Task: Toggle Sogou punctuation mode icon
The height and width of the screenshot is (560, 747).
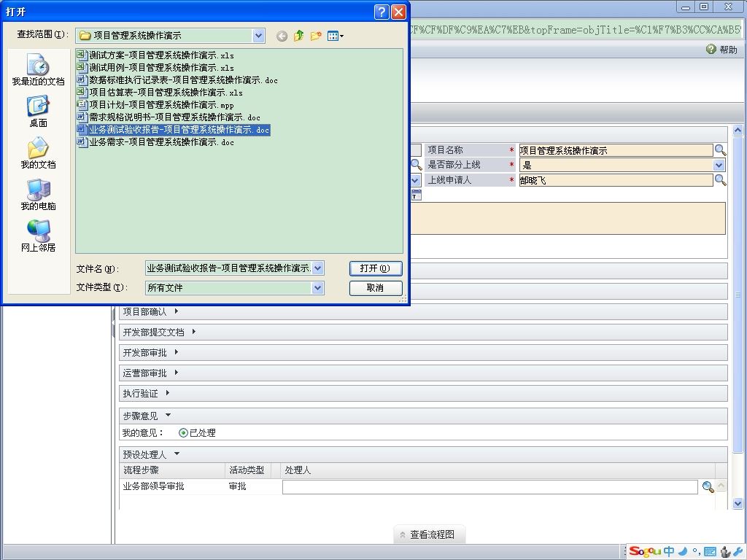Action: (x=696, y=553)
